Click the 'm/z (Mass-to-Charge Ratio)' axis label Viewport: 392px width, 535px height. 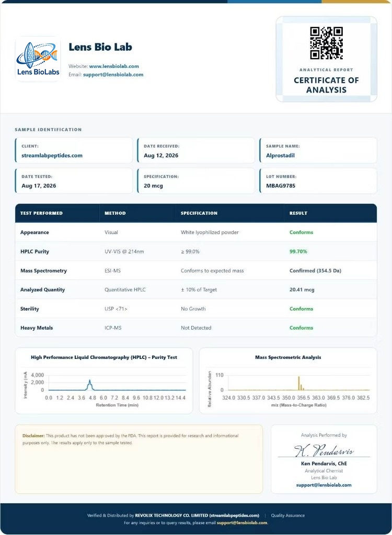click(x=299, y=405)
